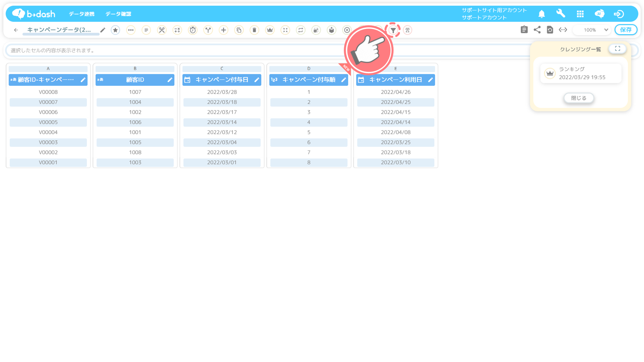Click the funnel filter icon
The width and height of the screenshot is (644, 362).
393,30
